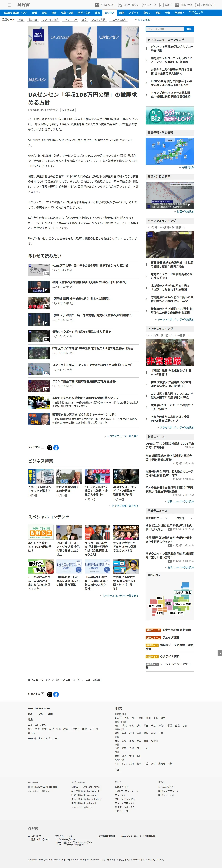
Task: Open 北海道 prefecture link in footer
Action: click(x=118, y=718)
